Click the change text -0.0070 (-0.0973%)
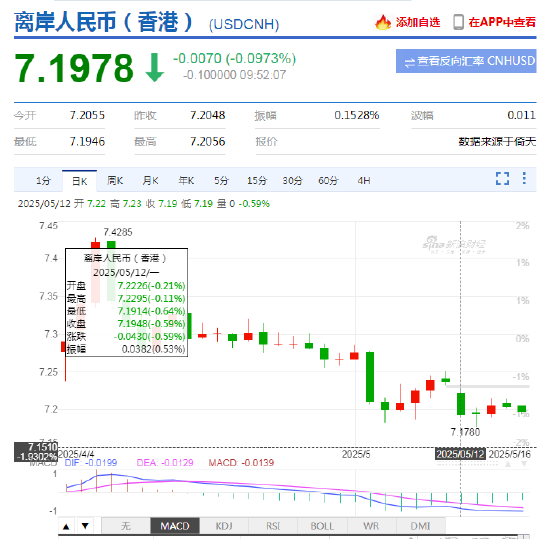This screenshot has width=550, height=539. [235, 59]
